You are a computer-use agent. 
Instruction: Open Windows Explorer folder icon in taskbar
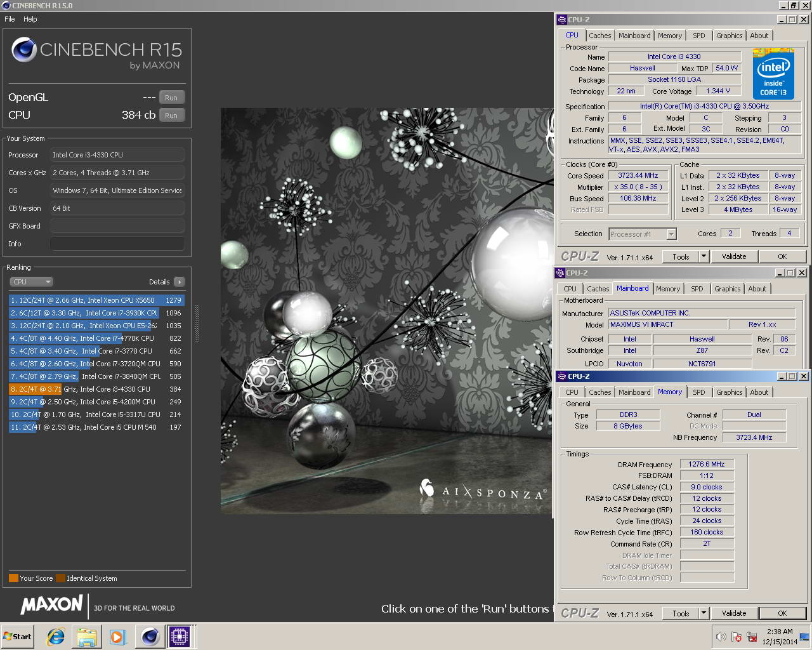(x=87, y=636)
